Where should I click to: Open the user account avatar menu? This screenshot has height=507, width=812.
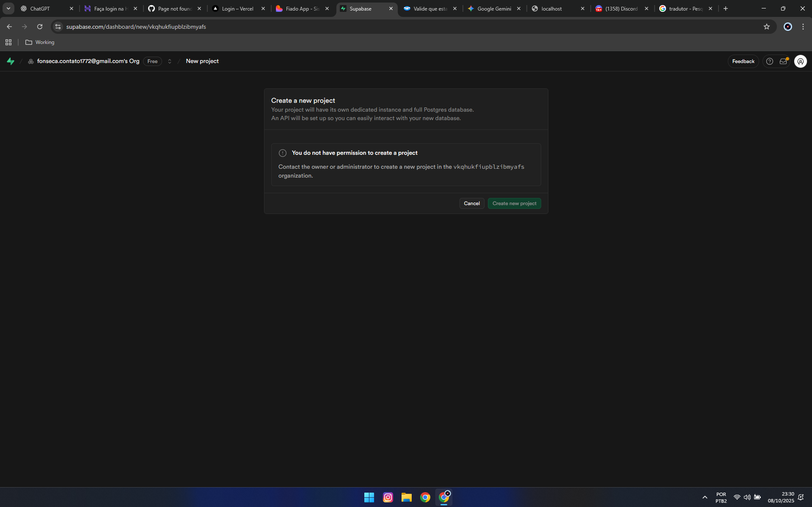click(x=800, y=61)
